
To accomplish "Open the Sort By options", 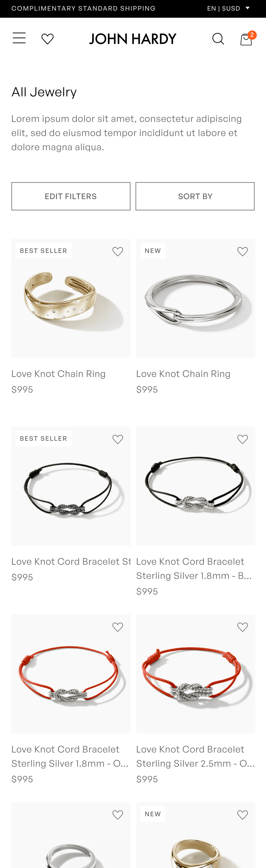I will (x=195, y=196).
